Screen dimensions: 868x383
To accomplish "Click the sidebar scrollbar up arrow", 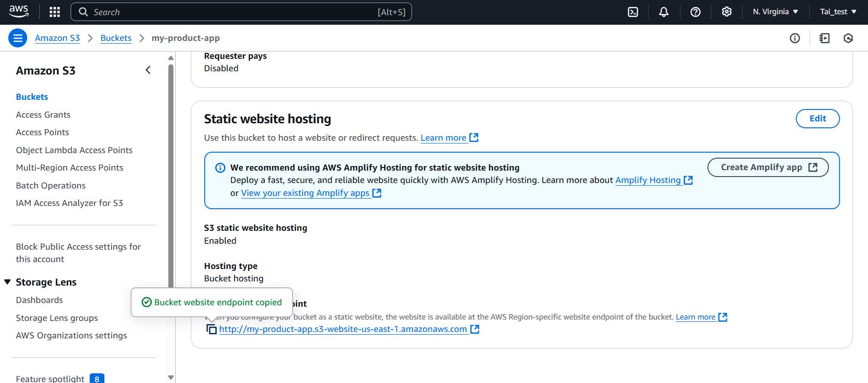I will (x=171, y=58).
